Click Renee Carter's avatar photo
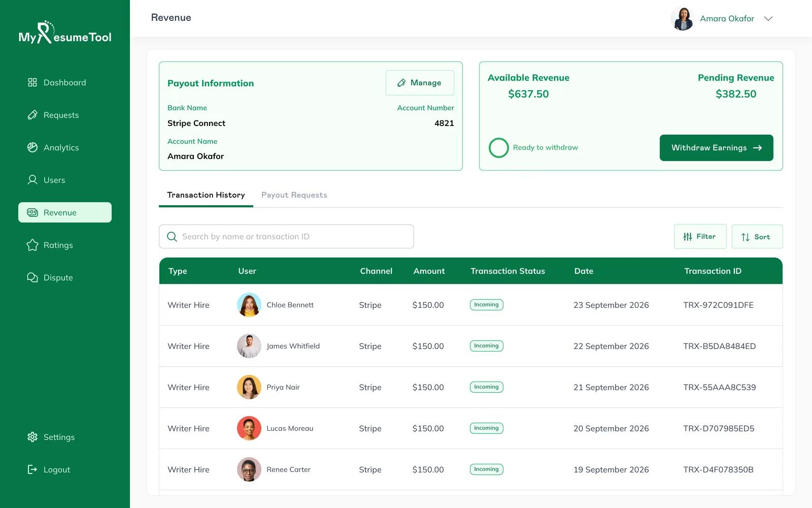Image resolution: width=812 pixels, height=508 pixels. [249, 469]
